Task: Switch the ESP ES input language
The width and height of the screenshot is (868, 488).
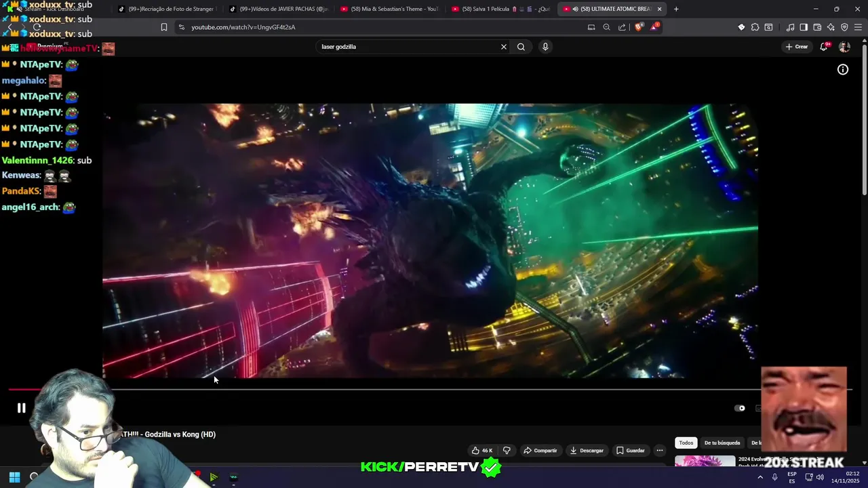Action: pos(792,477)
